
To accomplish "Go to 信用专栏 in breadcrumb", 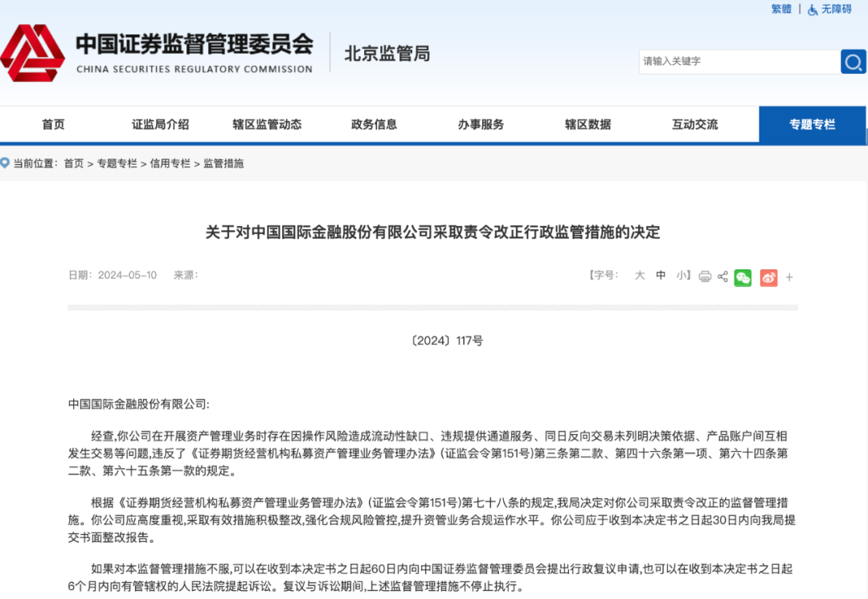I will tap(170, 163).
